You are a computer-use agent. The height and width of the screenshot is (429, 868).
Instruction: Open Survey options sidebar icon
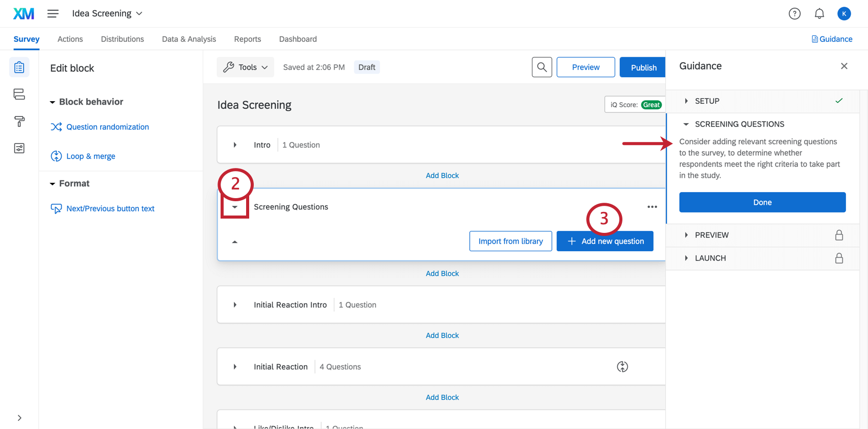pyautogui.click(x=19, y=149)
